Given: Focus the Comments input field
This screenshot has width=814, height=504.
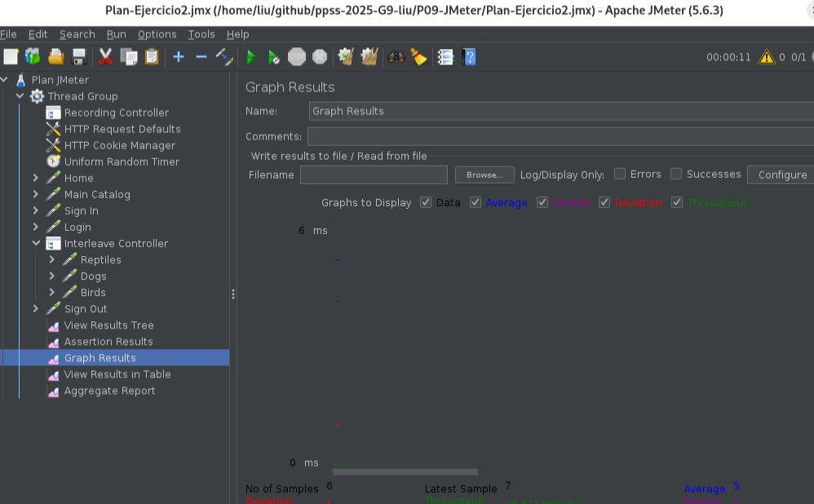Looking at the screenshot, I should (560, 136).
